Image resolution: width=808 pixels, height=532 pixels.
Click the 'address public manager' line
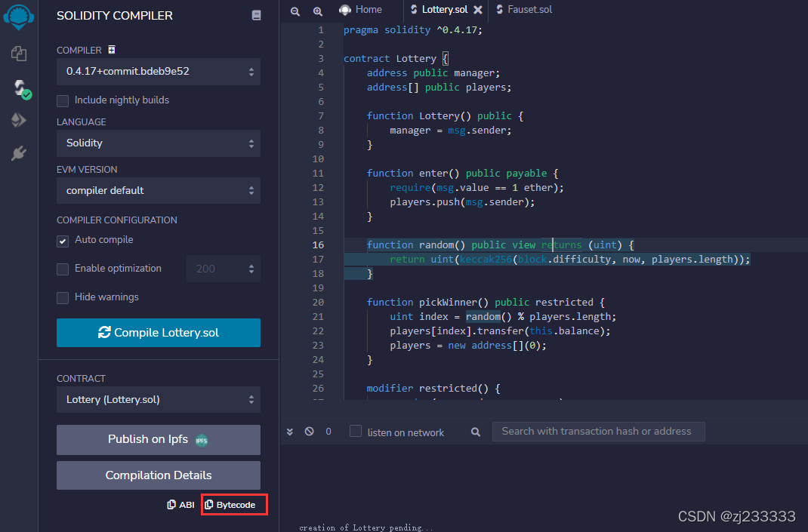(433, 73)
